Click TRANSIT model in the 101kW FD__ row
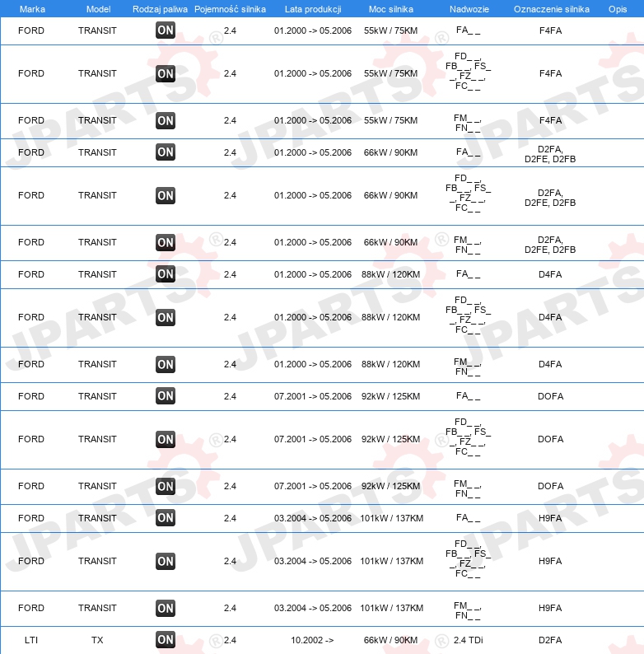The width and height of the screenshot is (644, 654). click(97, 562)
